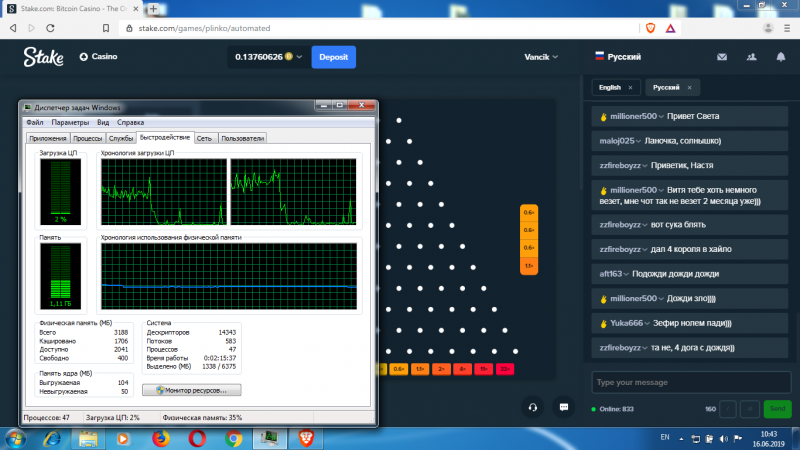Switch to Сеть tab
Image resolution: width=800 pixels, height=450 pixels.
pos(204,138)
